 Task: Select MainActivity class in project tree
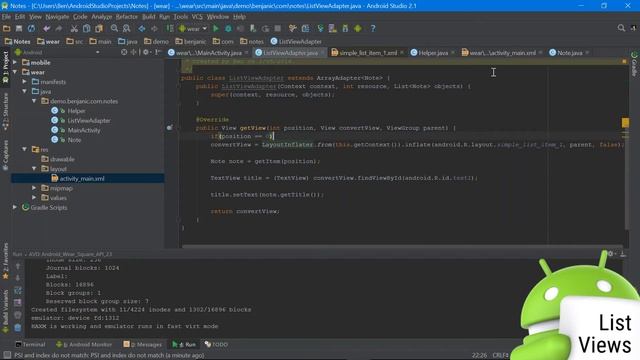(x=84, y=130)
